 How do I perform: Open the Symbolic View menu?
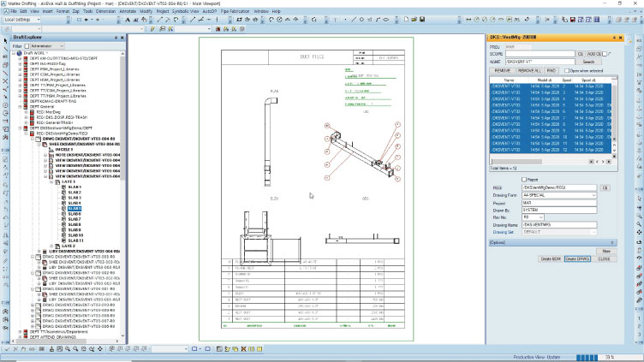185,11
